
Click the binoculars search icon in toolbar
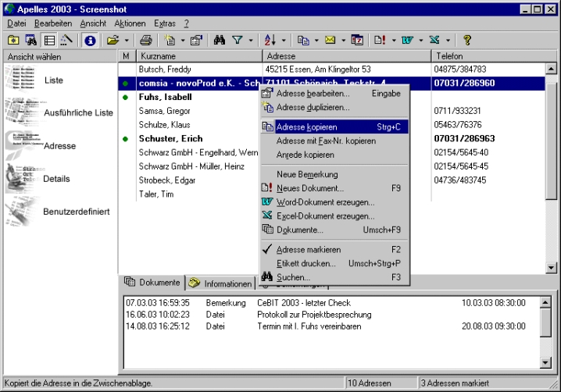[x=220, y=40]
